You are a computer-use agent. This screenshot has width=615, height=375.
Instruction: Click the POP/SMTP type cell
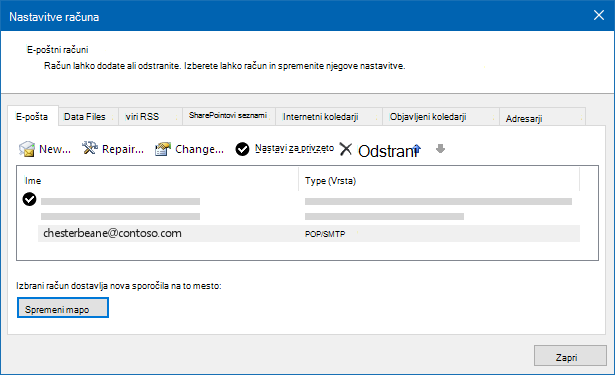tap(325, 234)
